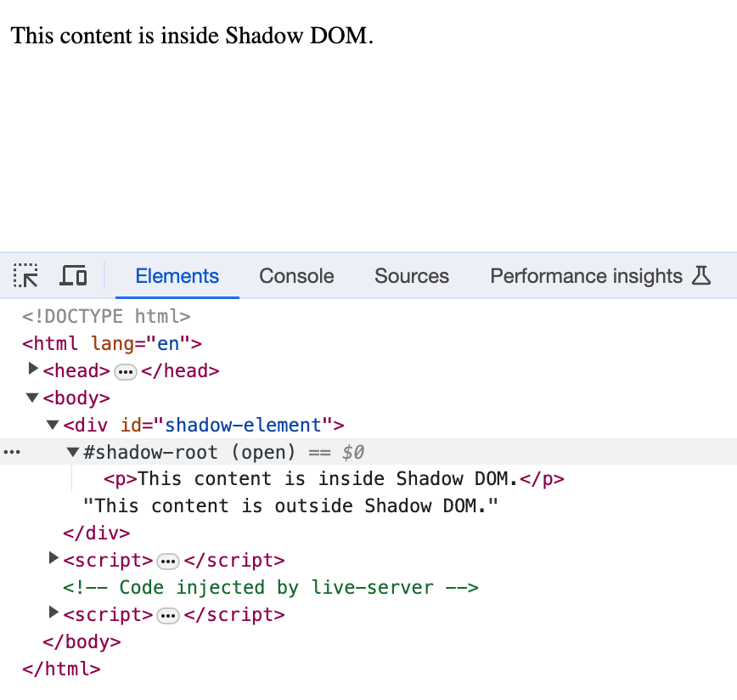
Task: Open the Sources tab
Action: 411,275
